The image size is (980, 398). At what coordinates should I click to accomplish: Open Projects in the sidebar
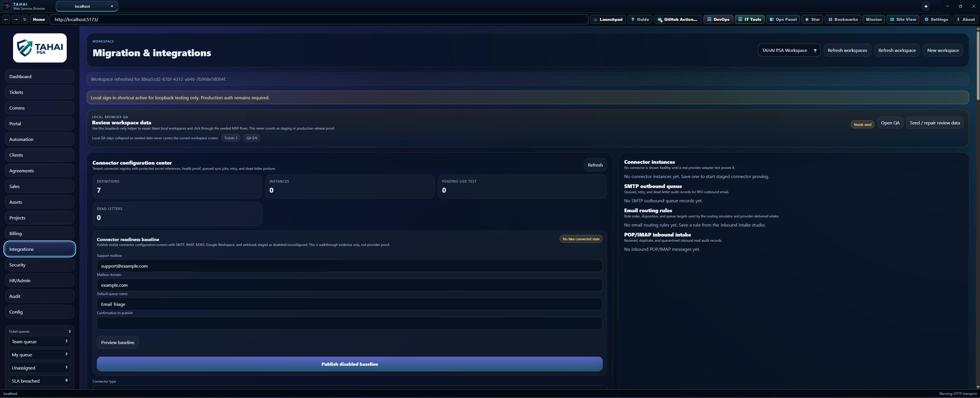pyautogui.click(x=40, y=218)
